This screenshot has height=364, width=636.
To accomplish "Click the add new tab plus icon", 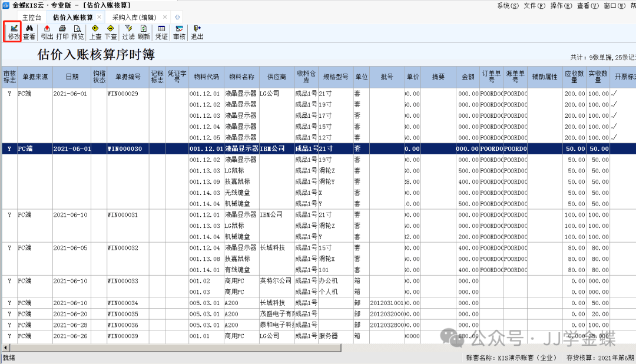I will [177, 17].
